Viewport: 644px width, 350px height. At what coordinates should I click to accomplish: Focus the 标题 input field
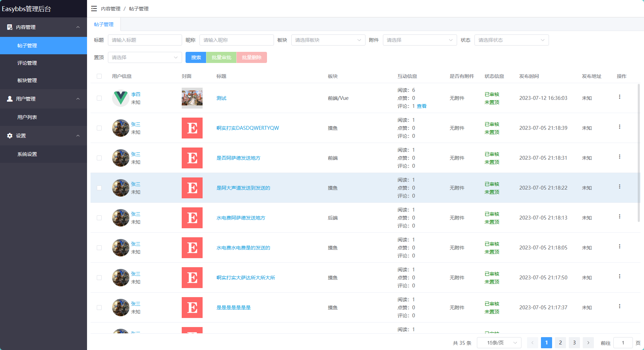[145, 40]
